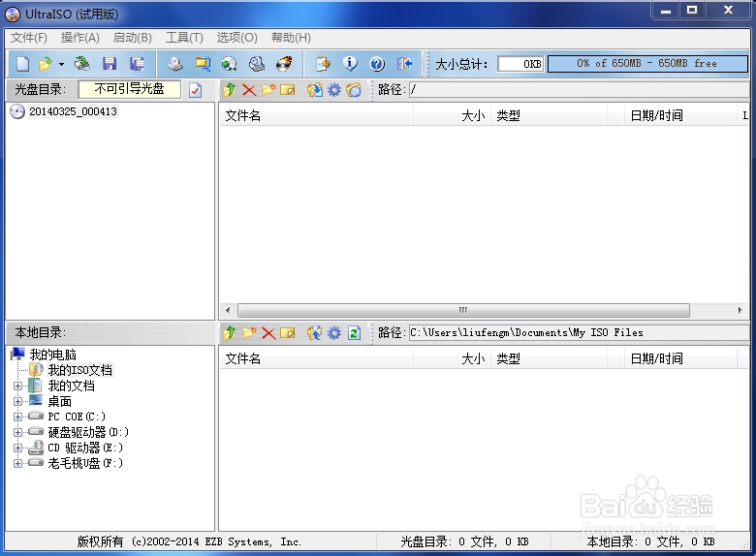
Task: Click the blue Info balloon icon
Action: click(350, 63)
